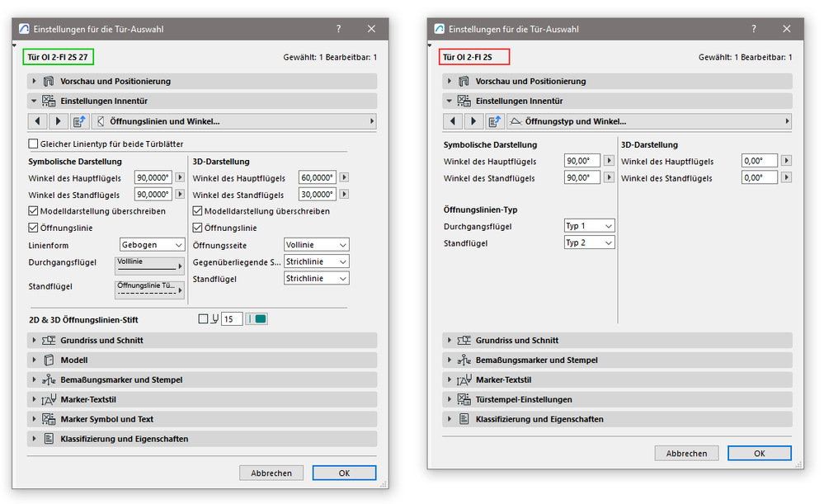Click Vorschau und Positionierung icon in left dialog
Screen dimensions: 824x504
[x=49, y=81]
